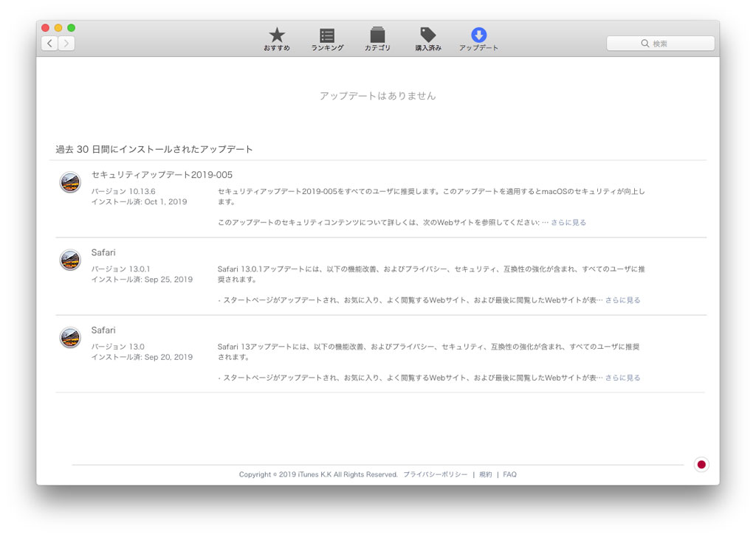Open the FAQ link in the footer
Screen dimensions: 756x537
pyautogui.click(x=509, y=474)
